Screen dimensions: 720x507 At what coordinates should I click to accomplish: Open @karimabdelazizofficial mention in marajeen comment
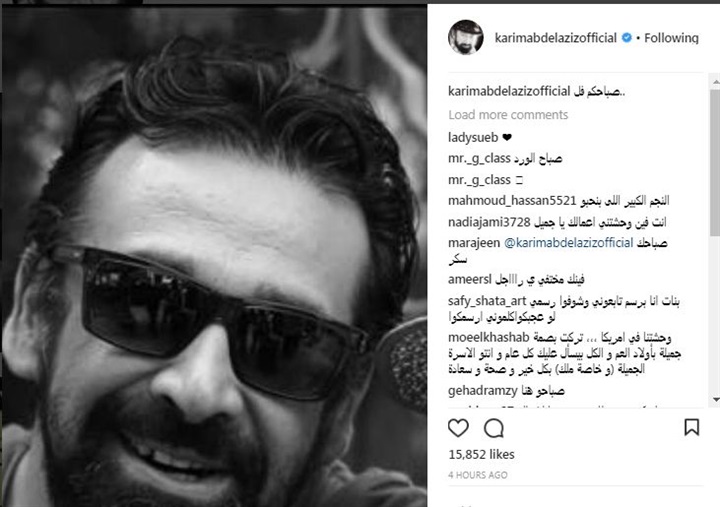[x=568, y=243]
